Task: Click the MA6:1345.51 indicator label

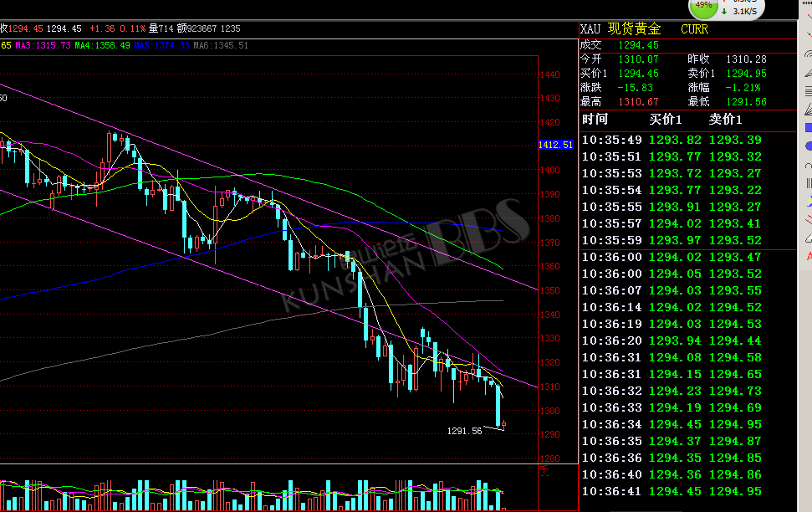Action: coord(221,46)
